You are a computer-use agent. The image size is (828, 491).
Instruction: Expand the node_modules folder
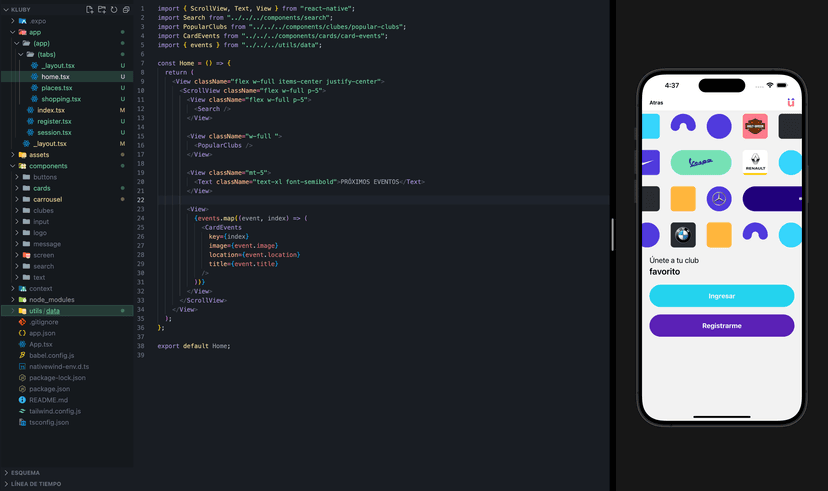13,299
